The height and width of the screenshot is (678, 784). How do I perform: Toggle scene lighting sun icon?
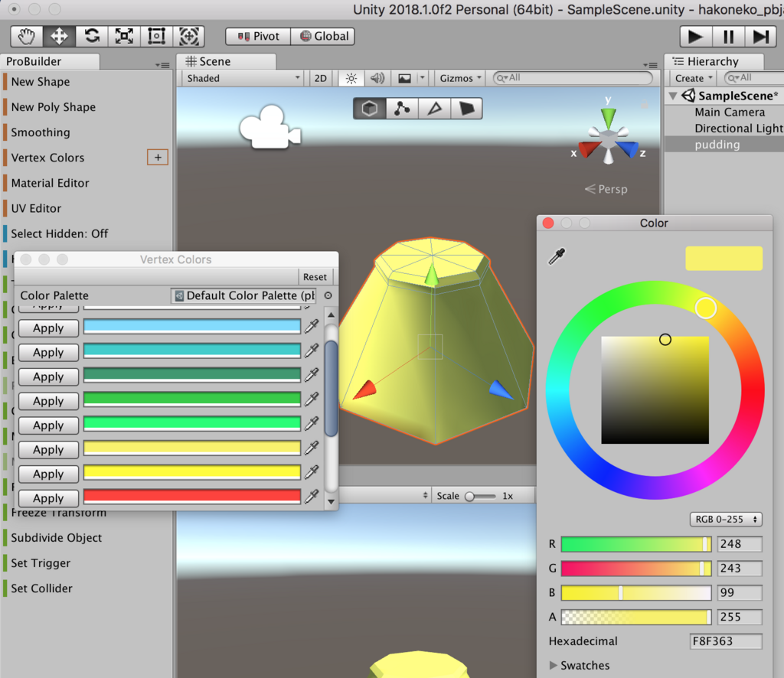(x=351, y=79)
